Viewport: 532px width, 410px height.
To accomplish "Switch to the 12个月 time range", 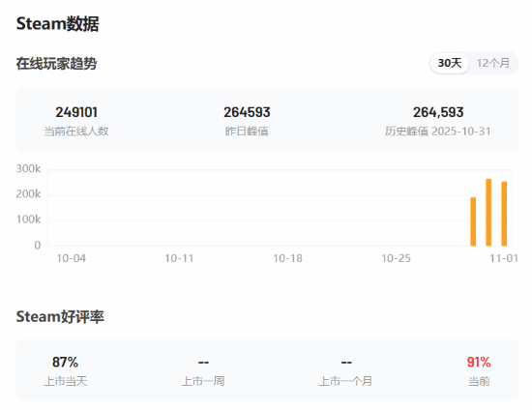I will click(x=492, y=63).
